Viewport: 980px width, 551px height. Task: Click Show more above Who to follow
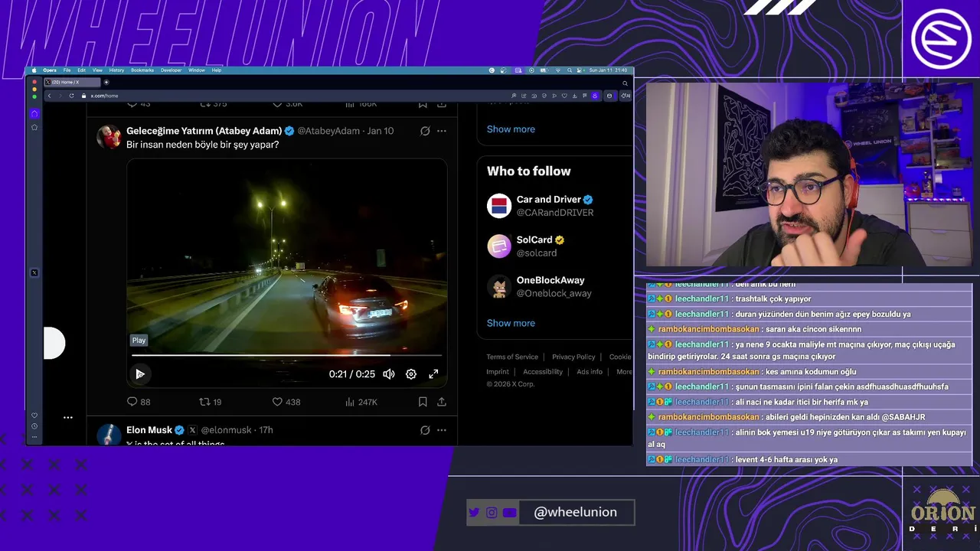[511, 129]
